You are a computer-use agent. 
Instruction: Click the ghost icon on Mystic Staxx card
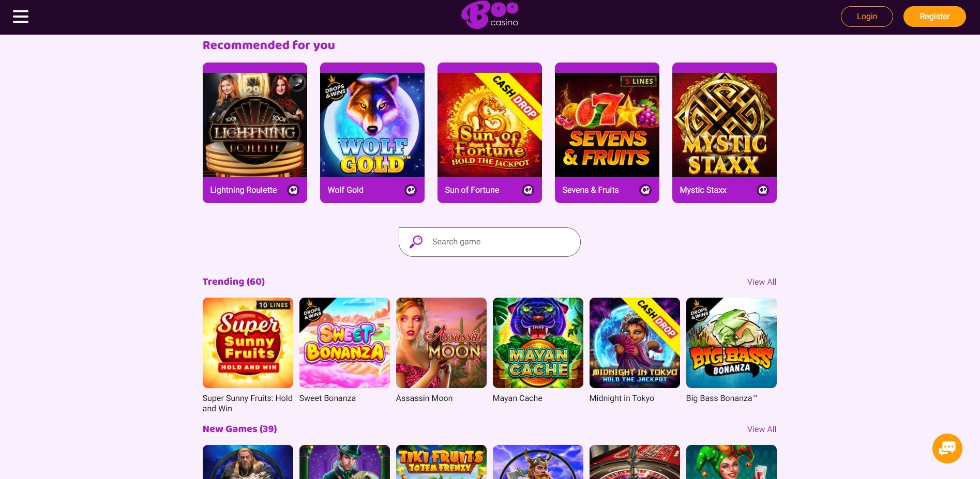[x=763, y=190]
